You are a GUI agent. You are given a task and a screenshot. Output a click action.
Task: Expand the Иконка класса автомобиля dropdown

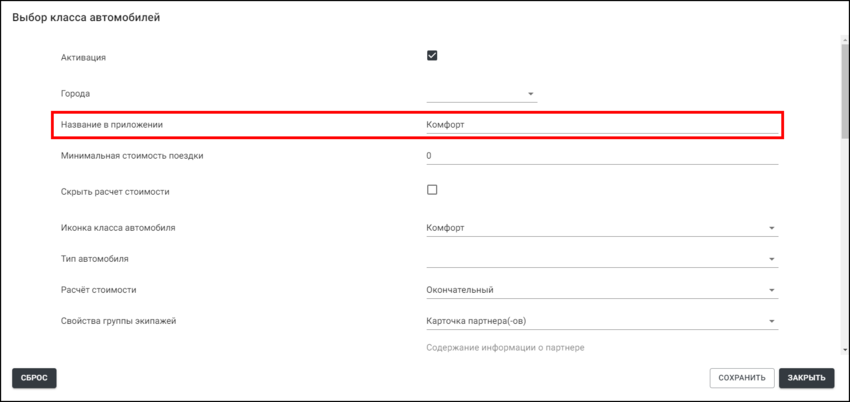[601, 228]
